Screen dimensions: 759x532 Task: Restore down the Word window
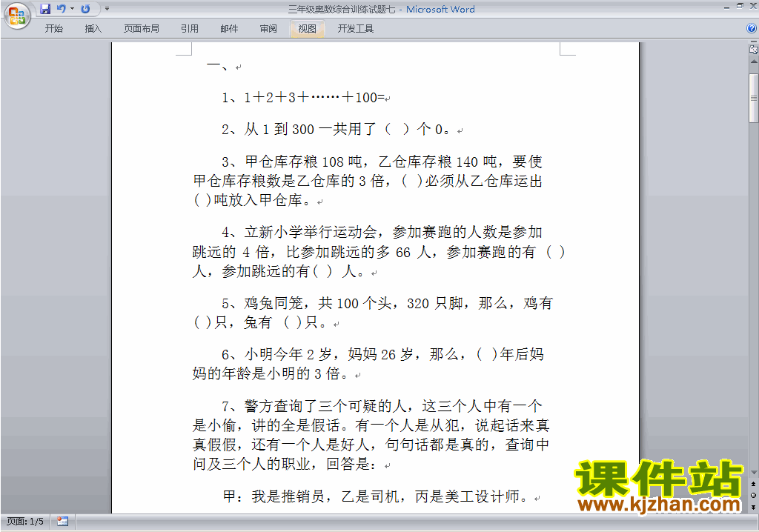[740, 6]
